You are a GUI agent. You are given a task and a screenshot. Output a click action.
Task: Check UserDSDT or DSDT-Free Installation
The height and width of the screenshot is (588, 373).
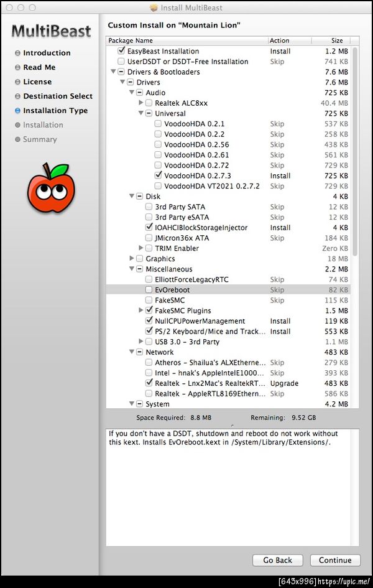[x=121, y=61]
